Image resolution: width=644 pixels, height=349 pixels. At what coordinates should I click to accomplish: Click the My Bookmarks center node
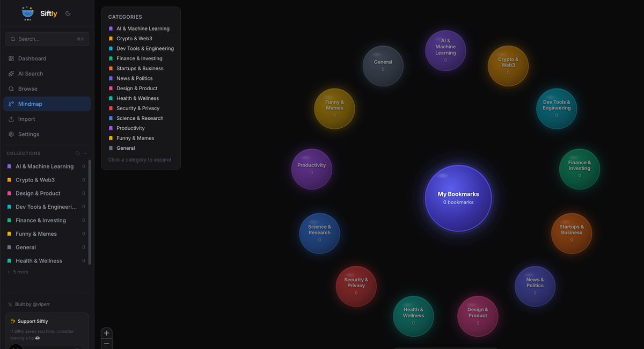coord(458,198)
